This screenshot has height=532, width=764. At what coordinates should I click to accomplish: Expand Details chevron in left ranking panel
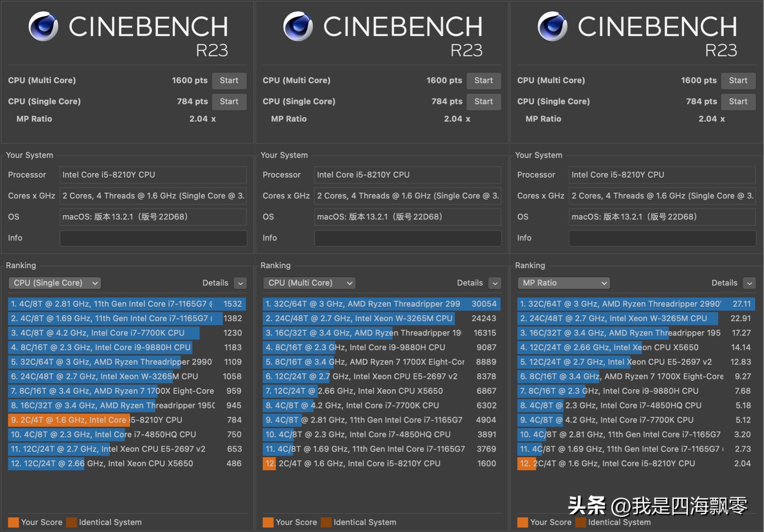[x=240, y=283]
